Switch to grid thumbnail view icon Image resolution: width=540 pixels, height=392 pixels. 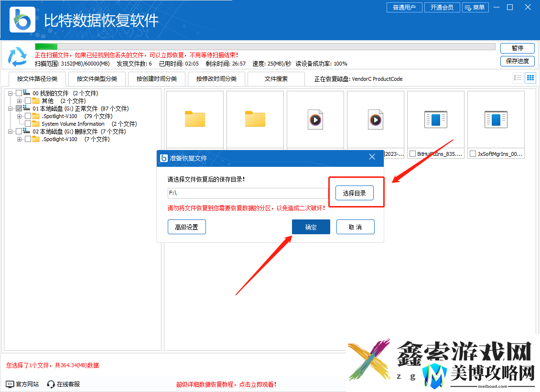(x=530, y=78)
